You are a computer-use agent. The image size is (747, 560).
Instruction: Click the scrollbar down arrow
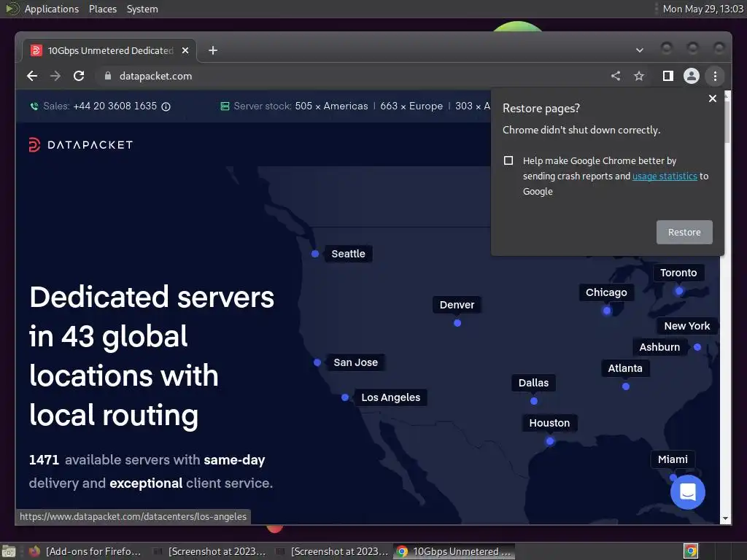[725, 518]
